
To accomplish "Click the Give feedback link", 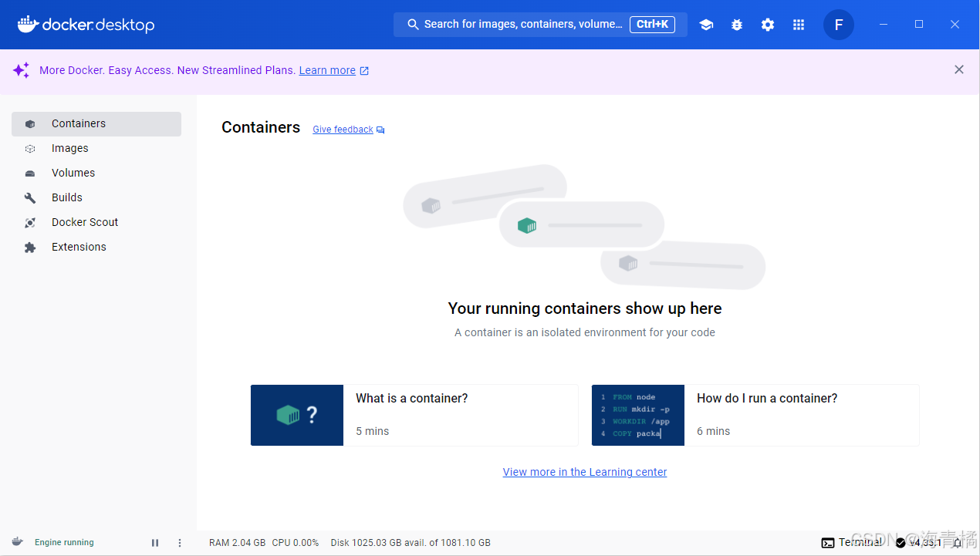I will click(x=343, y=130).
